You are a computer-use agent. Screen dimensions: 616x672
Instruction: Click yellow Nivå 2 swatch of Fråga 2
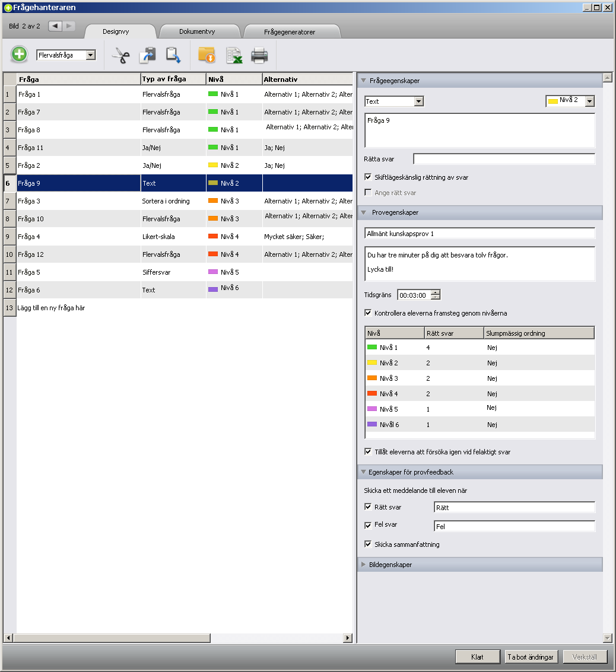[x=213, y=165]
